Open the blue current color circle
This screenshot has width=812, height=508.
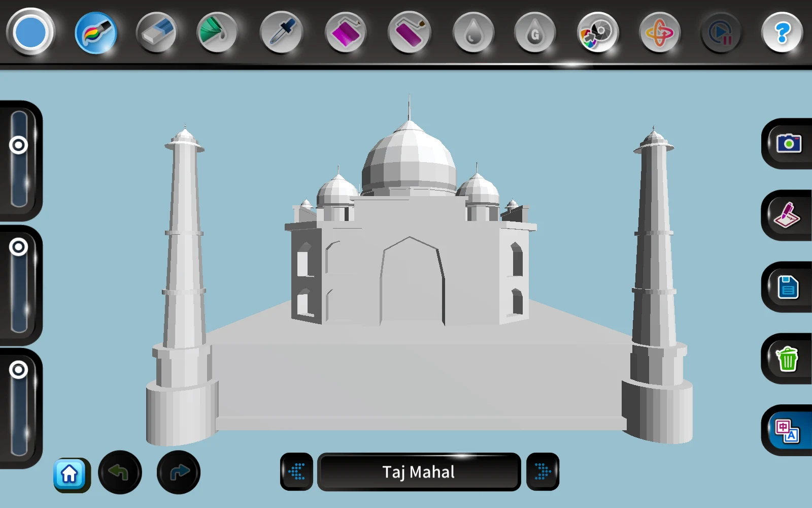click(30, 32)
